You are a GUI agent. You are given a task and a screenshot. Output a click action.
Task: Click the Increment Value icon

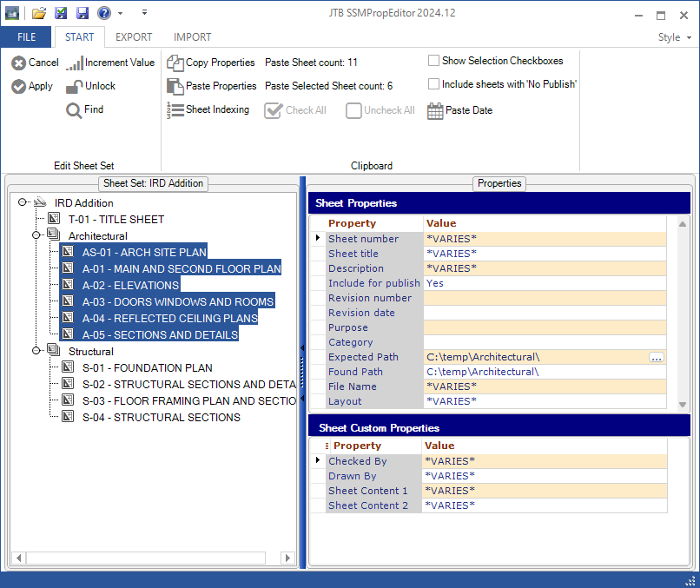[75, 63]
